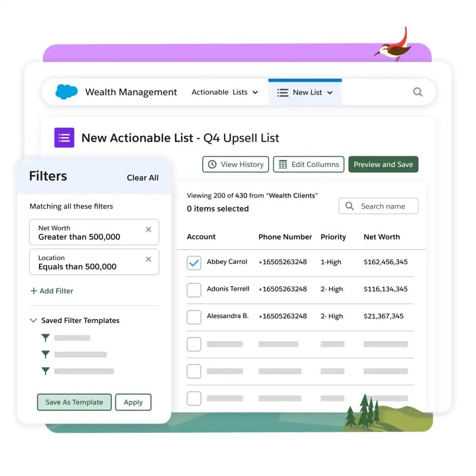
Task: Click the clock icon on View History
Action: tap(212, 164)
